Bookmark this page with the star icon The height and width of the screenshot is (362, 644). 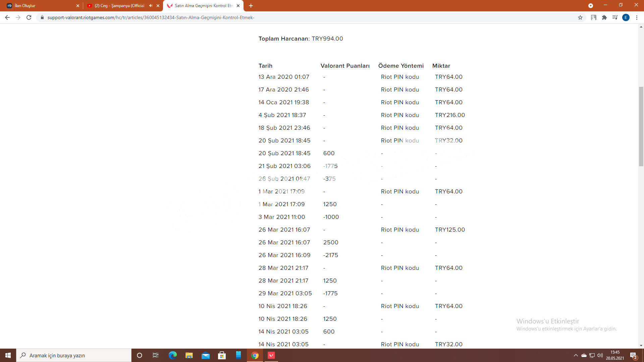pyautogui.click(x=580, y=17)
